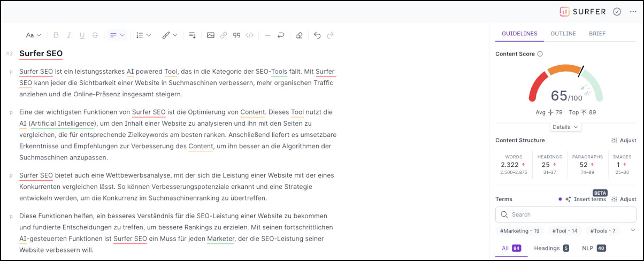Adjust the Terms settings
Image resolution: width=644 pixels, height=261 pixels.
tap(624, 199)
